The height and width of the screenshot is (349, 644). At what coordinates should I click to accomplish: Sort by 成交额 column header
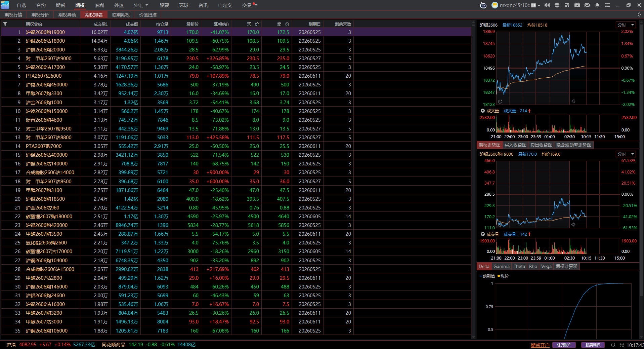coord(132,24)
